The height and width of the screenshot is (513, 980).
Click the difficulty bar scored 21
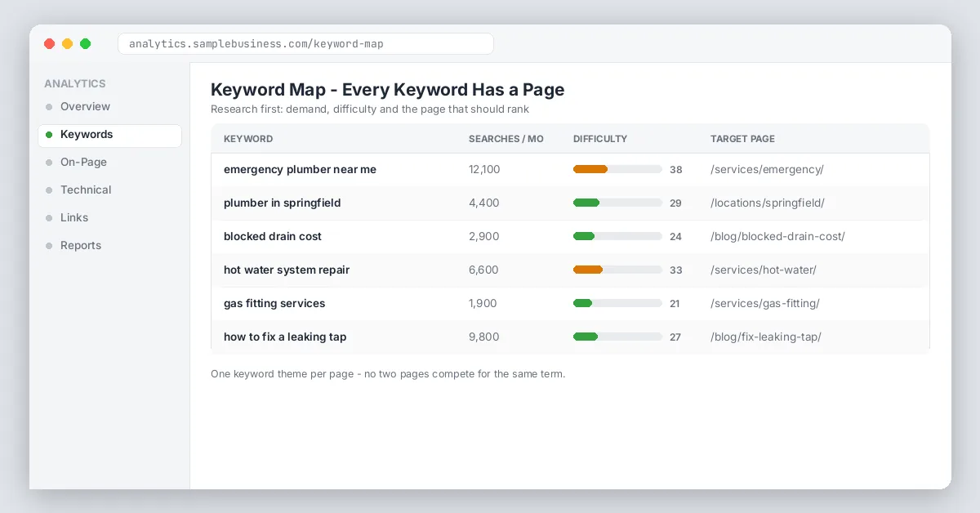(617, 303)
